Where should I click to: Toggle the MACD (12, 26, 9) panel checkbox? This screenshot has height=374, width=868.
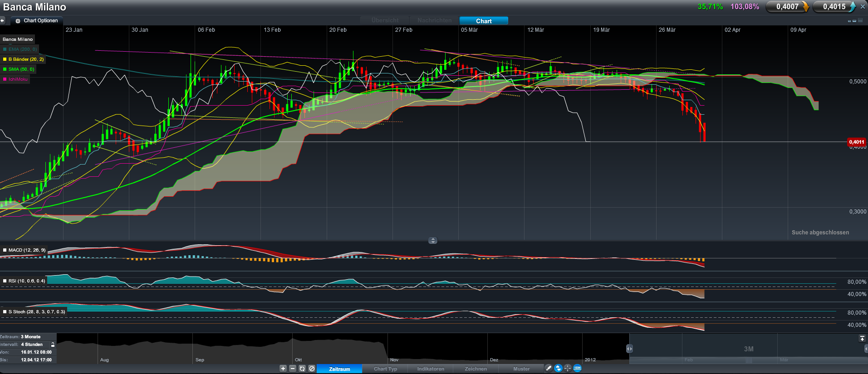pos(5,250)
